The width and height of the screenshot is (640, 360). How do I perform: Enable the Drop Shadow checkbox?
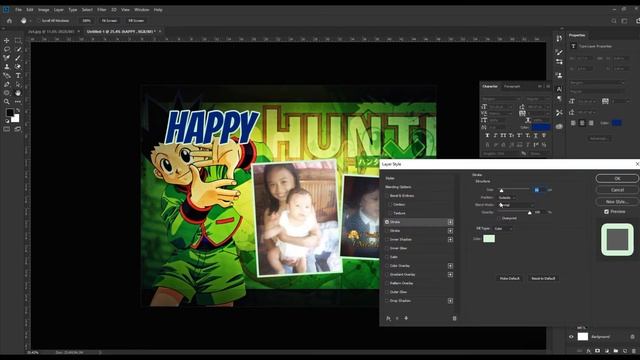tap(387, 301)
